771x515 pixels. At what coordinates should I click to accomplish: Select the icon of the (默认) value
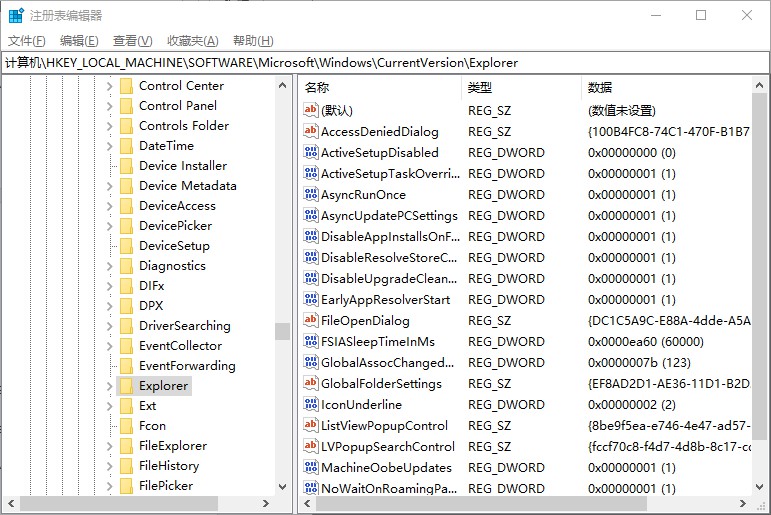tap(311, 111)
